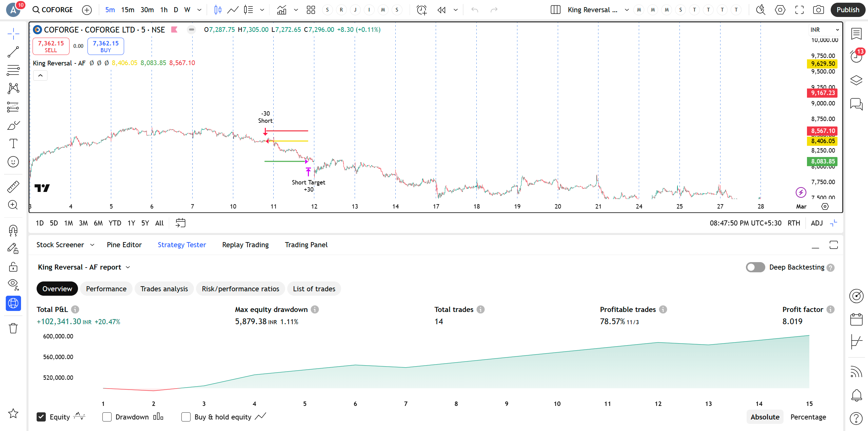Screen dimensions: 868x431
Task: Click the Publish button
Action: tap(848, 10)
